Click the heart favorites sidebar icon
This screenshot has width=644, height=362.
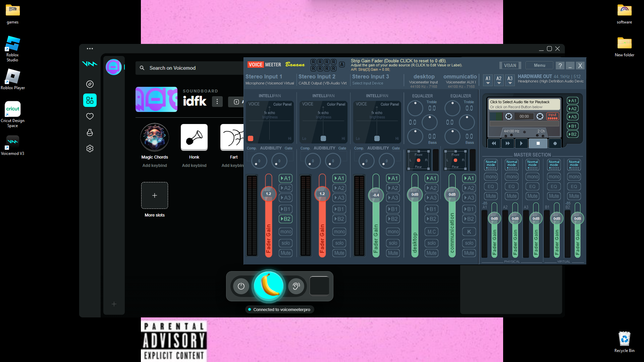pyautogui.click(x=90, y=116)
